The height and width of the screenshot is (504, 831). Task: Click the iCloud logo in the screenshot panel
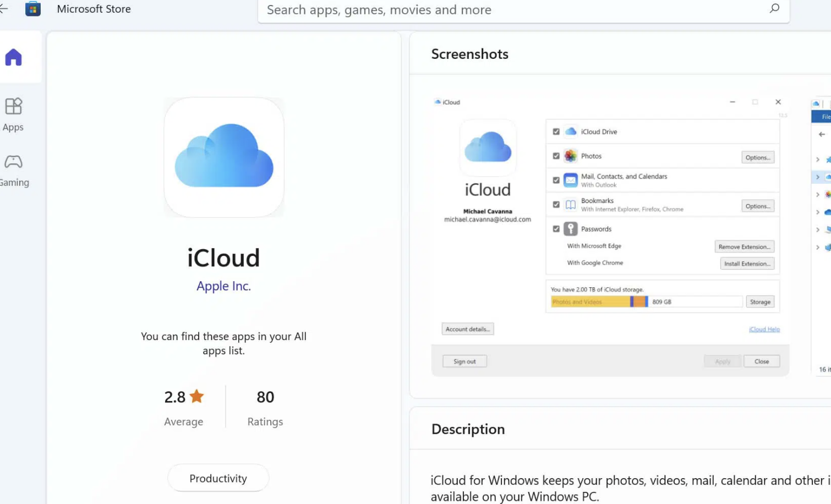[x=488, y=147]
